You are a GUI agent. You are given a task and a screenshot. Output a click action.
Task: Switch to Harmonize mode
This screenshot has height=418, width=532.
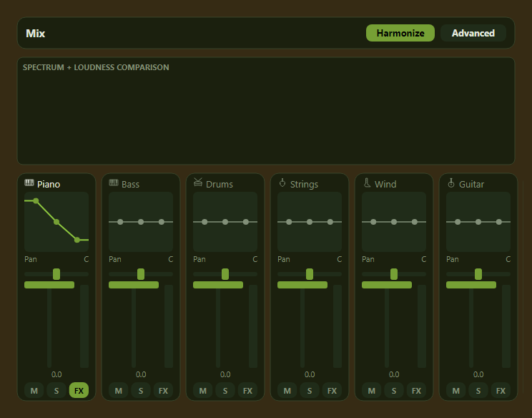(x=400, y=33)
